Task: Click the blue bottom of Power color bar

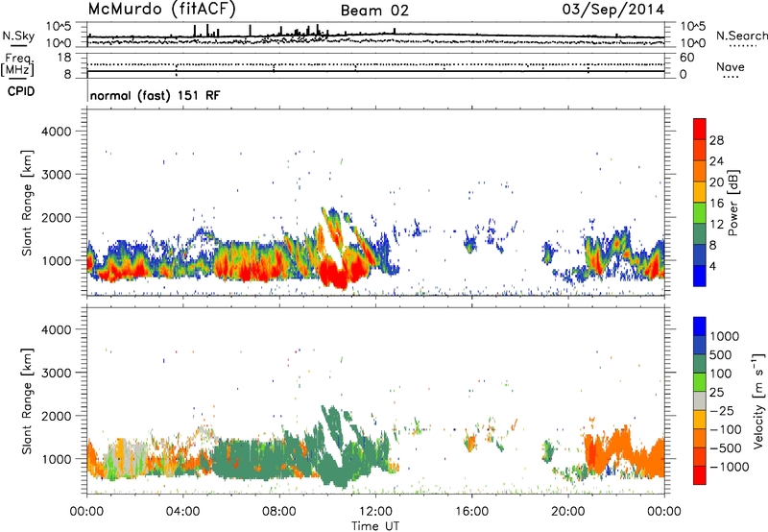Action: 700,276
